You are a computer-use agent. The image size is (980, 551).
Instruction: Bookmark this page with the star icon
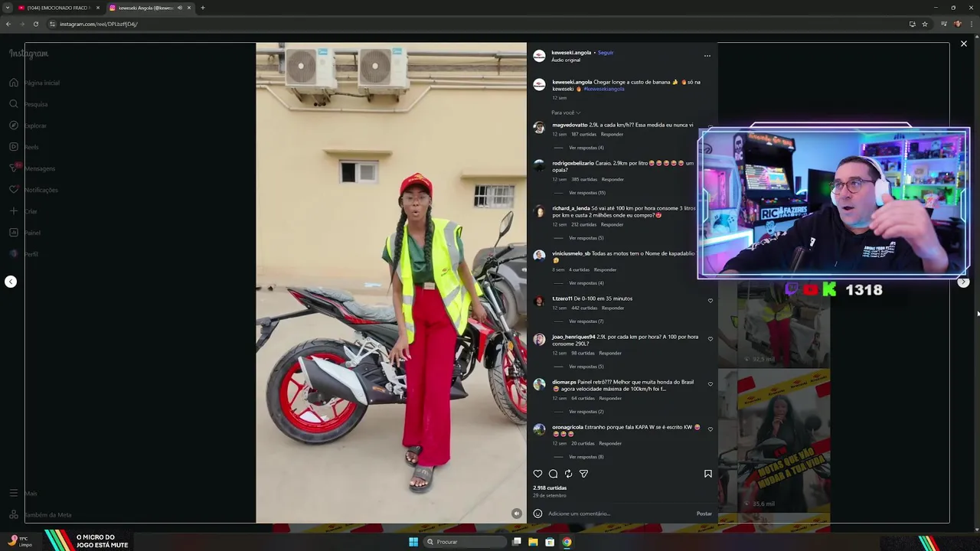pyautogui.click(x=925, y=24)
